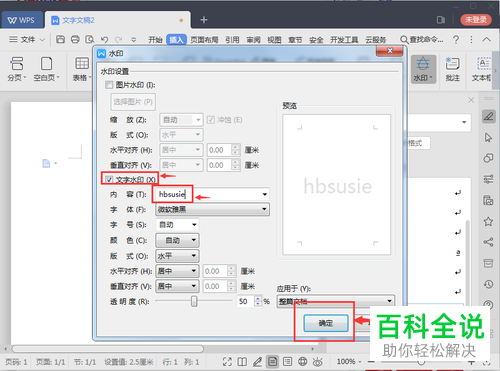
Task: Switch to reading layout icon in status bar
Action: [242, 361]
